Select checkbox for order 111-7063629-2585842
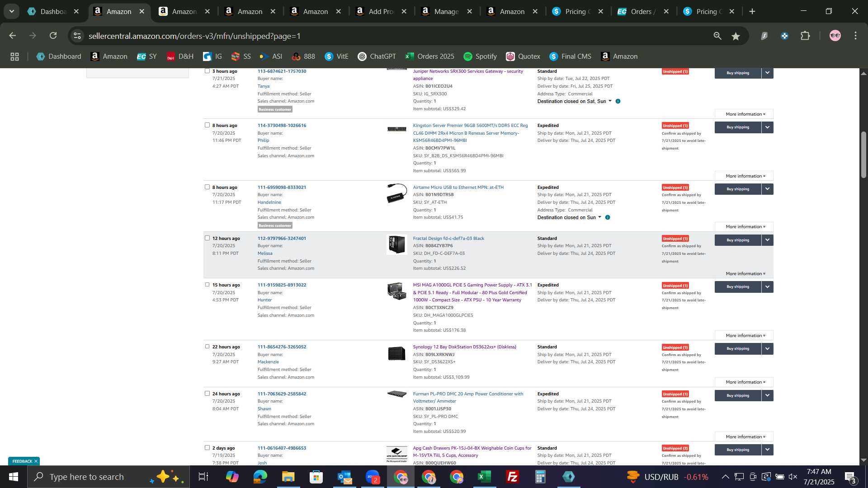This screenshot has height=488, width=868. pyautogui.click(x=207, y=393)
